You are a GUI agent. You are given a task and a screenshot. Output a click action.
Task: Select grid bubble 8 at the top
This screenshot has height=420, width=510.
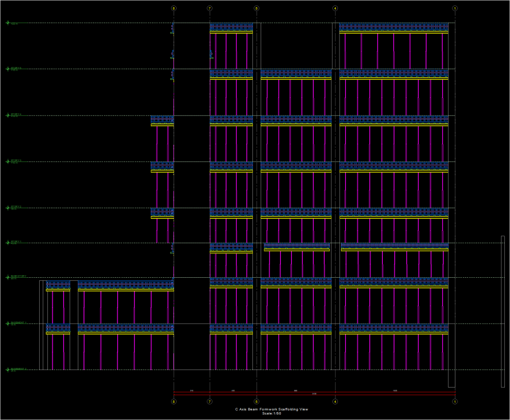(174, 8)
